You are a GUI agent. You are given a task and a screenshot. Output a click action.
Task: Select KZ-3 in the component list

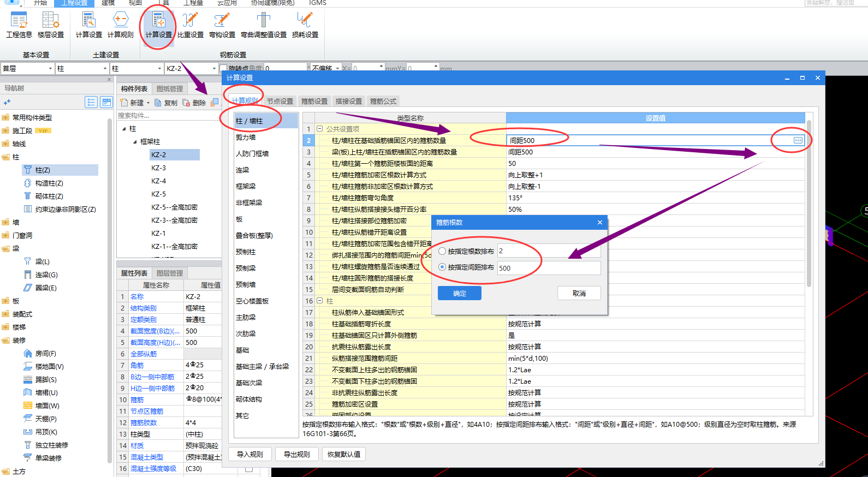(x=158, y=168)
